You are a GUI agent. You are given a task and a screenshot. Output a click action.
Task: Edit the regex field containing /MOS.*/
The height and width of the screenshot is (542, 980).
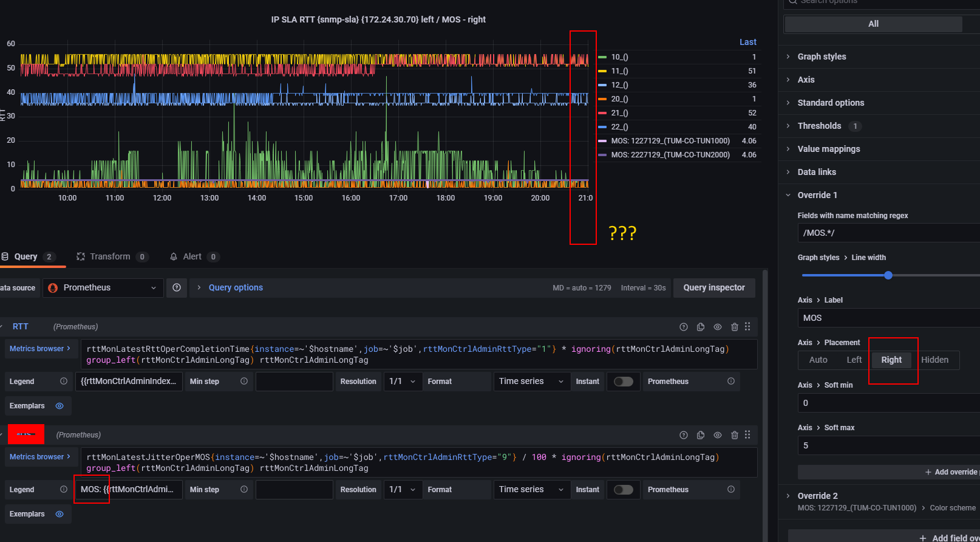point(888,233)
